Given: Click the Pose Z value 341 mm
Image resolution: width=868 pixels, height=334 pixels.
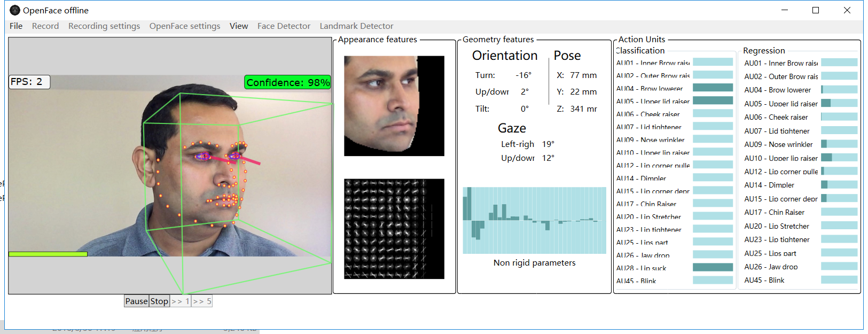Looking at the screenshot, I should 583,109.
